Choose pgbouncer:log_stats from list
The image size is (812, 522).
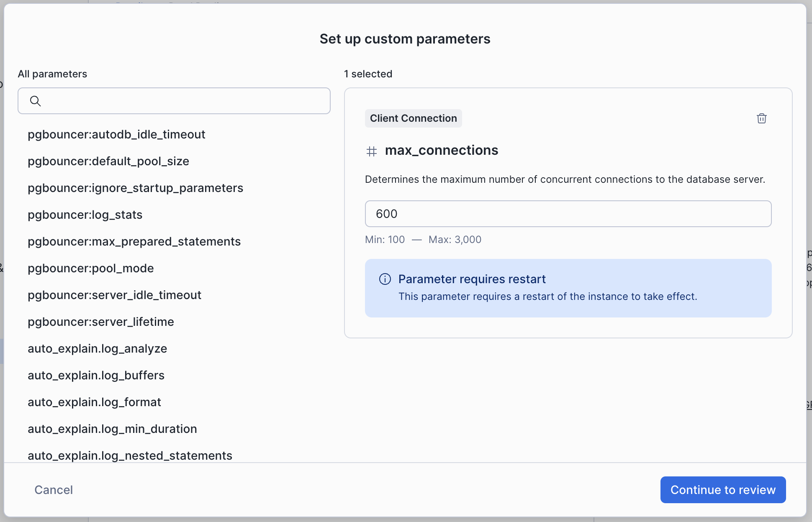pyautogui.click(x=85, y=215)
